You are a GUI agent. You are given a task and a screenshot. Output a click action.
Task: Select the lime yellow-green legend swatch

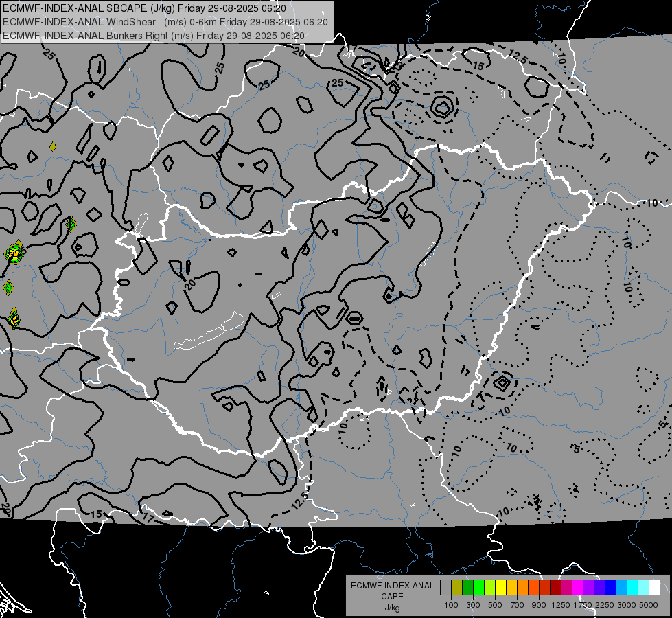[489, 588]
